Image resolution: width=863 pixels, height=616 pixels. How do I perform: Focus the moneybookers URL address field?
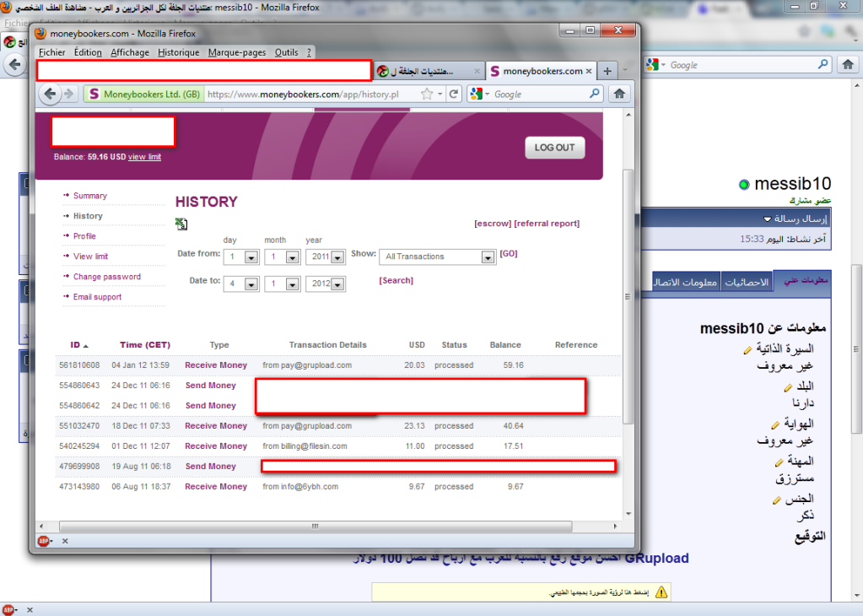click(x=313, y=95)
